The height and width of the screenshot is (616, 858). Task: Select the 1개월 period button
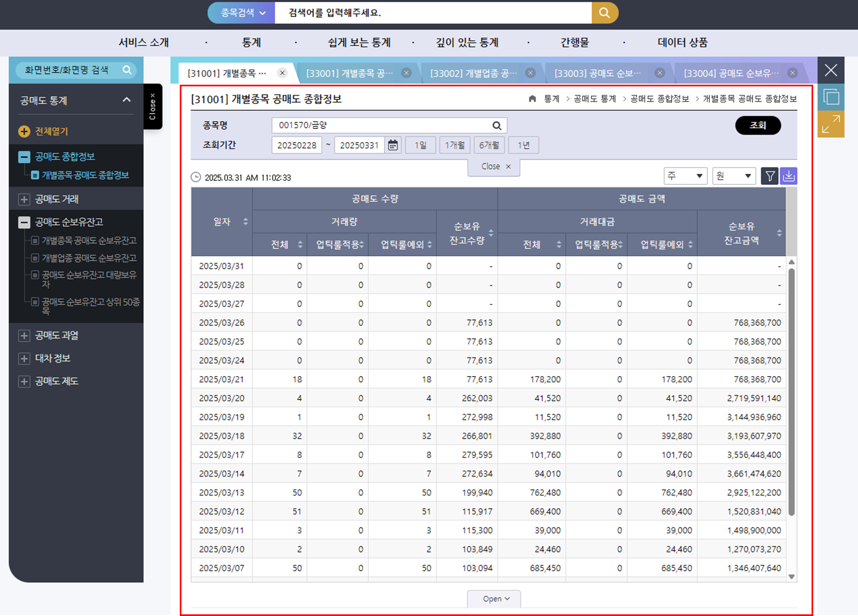pyautogui.click(x=455, y=145)
